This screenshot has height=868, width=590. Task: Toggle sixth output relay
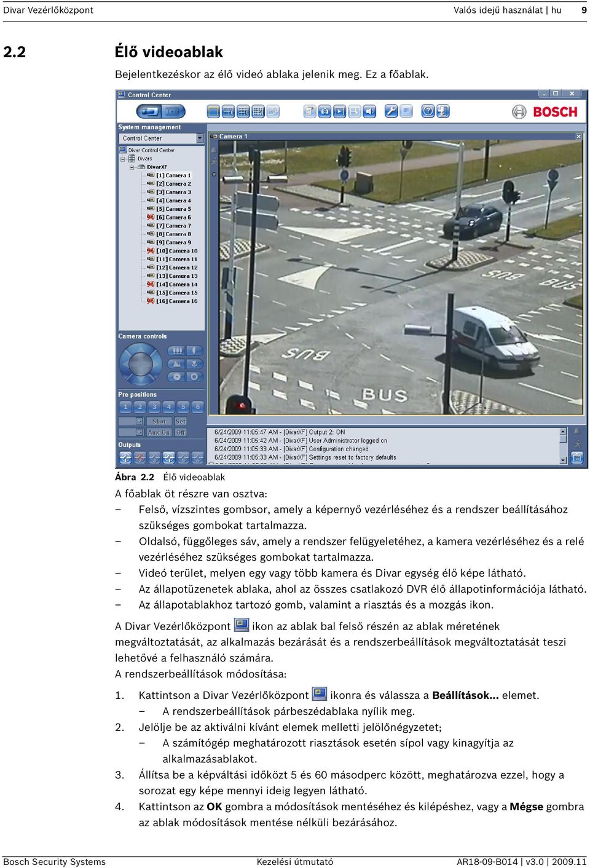pos(198,457)
